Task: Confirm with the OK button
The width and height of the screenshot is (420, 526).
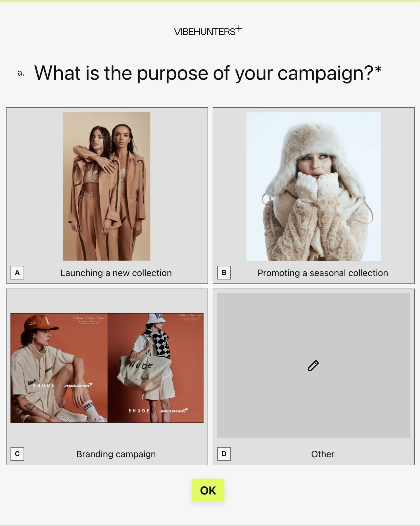Action: 208,490
